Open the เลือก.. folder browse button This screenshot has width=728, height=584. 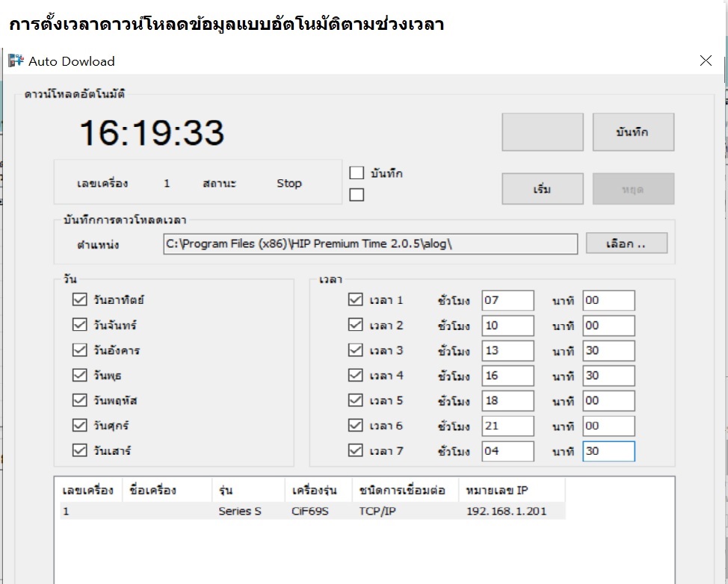(x=626, y=243)
